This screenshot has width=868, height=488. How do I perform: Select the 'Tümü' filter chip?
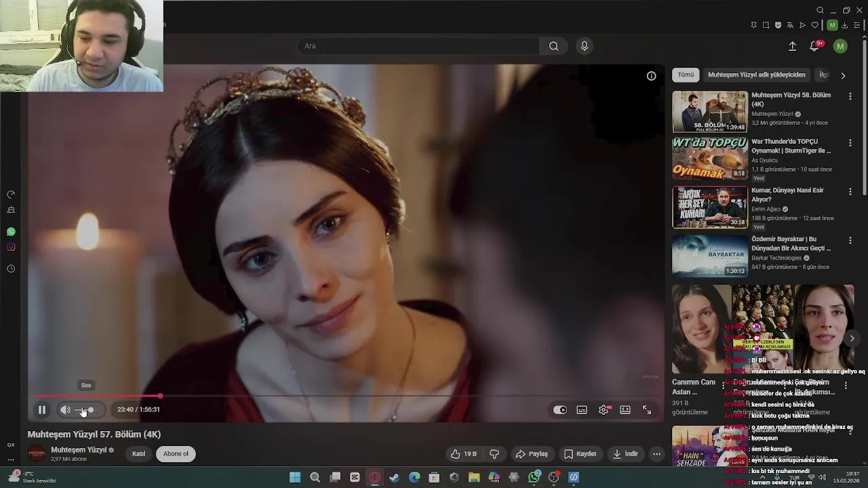pyautogui.click(x=686, y=75)
